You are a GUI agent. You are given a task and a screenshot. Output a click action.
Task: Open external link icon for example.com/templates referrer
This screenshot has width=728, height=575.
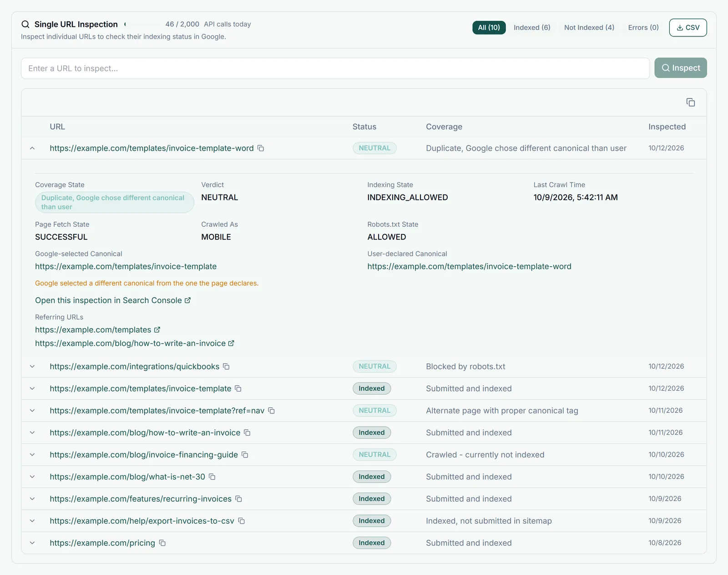click(157, 330)
